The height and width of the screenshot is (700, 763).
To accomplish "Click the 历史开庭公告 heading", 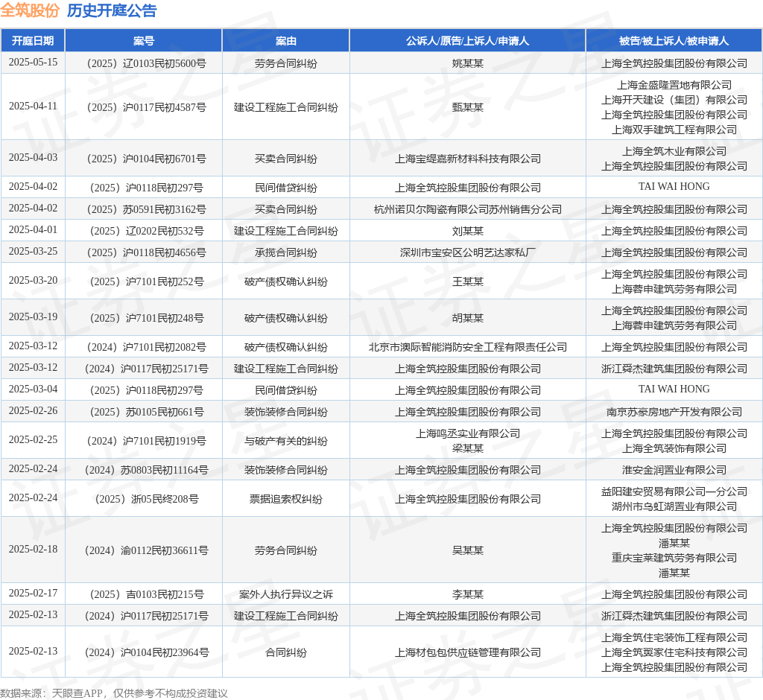I will [x=112, y=10].
